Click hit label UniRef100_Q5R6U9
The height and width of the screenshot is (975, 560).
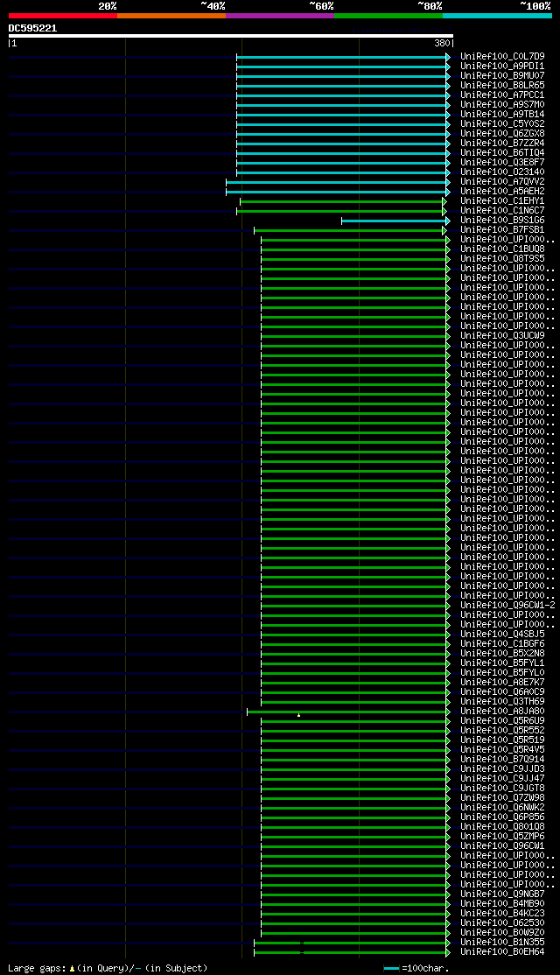pos(503,721)
